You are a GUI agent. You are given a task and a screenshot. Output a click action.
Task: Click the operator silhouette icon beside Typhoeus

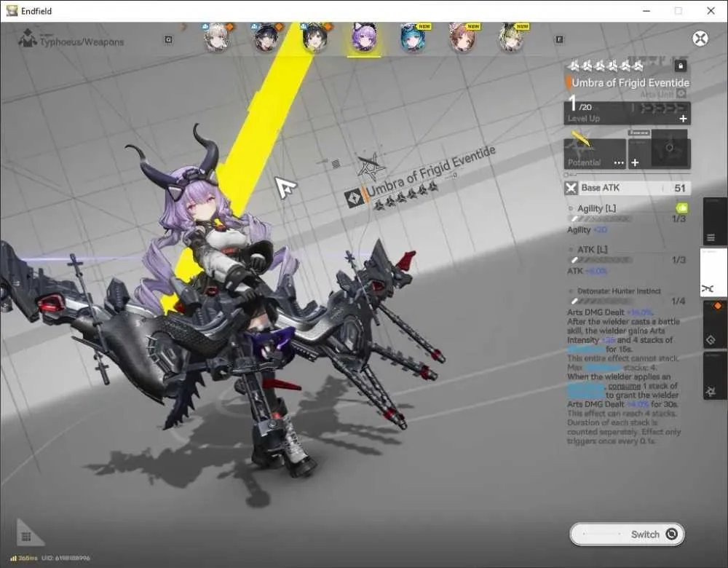[x=28, y=39]
